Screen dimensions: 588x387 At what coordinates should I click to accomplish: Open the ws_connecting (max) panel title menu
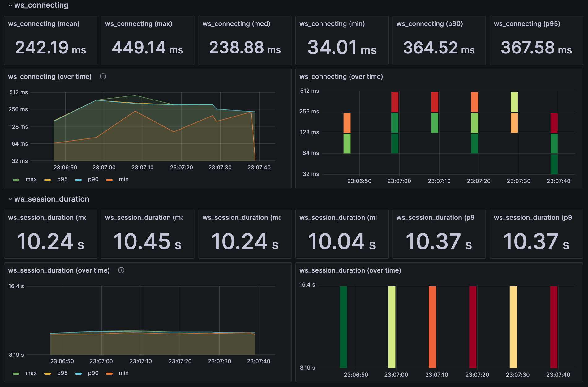[139, 24]
